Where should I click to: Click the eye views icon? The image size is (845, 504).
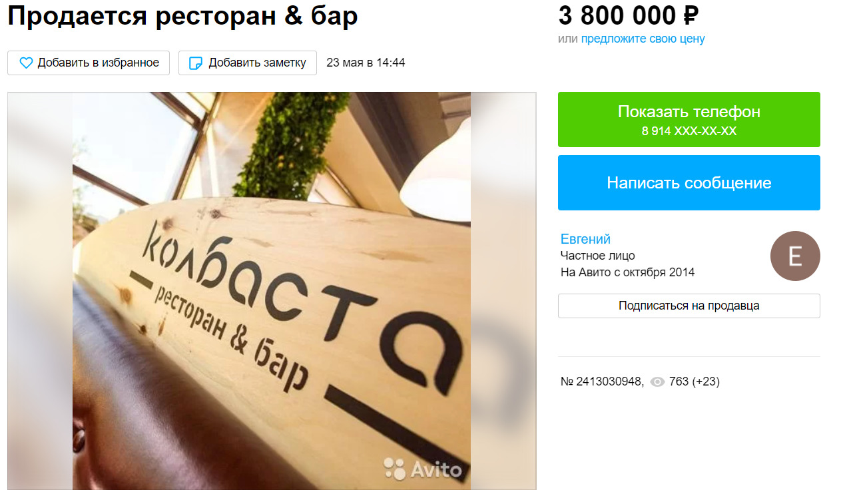[658, 382]
